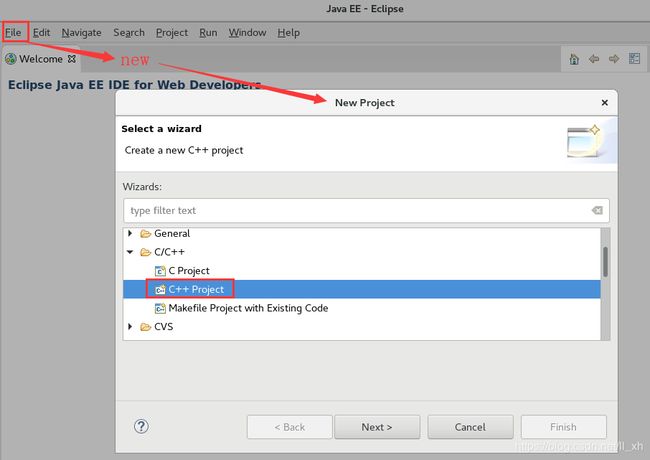Click the Finish button

[563, 427]
